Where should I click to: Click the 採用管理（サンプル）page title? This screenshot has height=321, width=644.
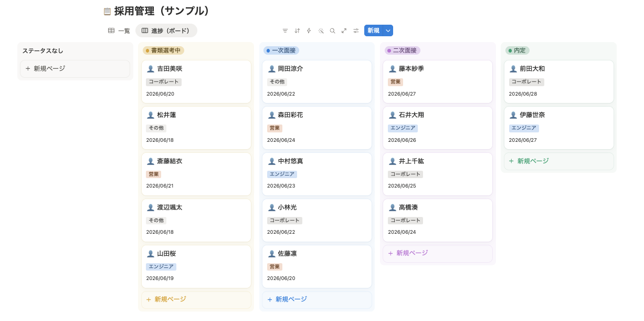[x=164, y=11]
